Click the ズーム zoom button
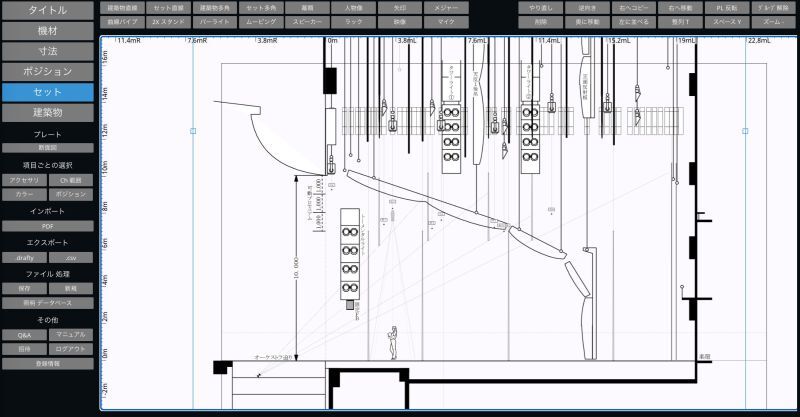Viewport: 800px width, 417px height. click(x=773, y=21)
